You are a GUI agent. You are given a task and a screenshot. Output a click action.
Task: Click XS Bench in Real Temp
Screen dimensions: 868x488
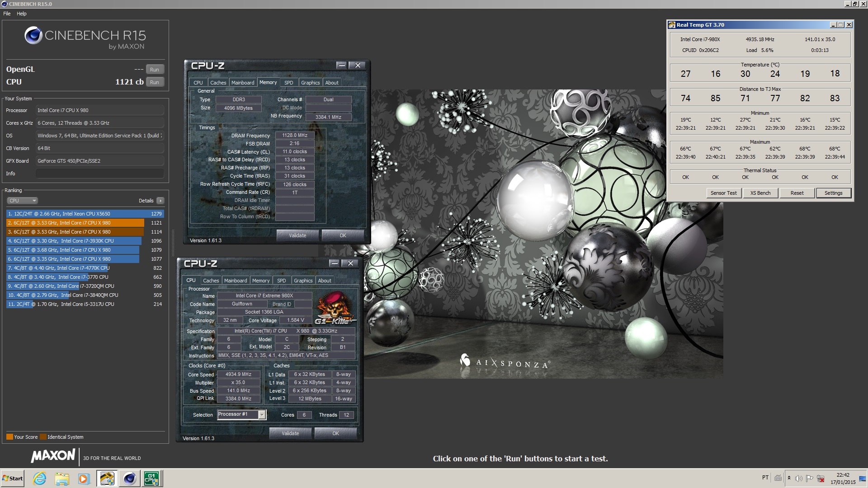760,193
